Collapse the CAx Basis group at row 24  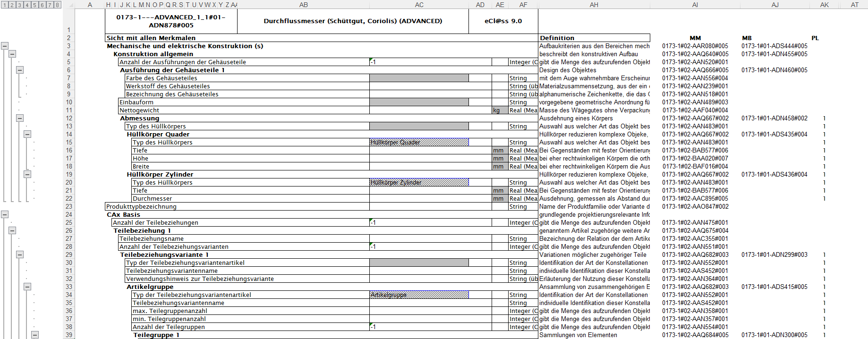coord(5,214)
